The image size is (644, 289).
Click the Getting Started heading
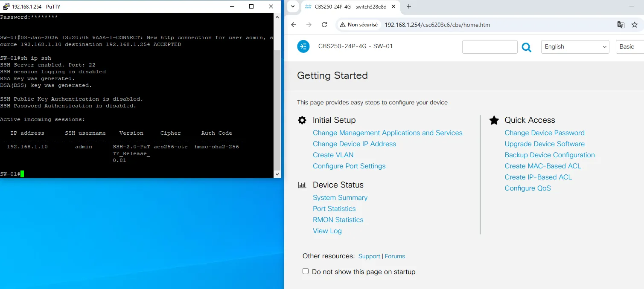pos(332,75)
